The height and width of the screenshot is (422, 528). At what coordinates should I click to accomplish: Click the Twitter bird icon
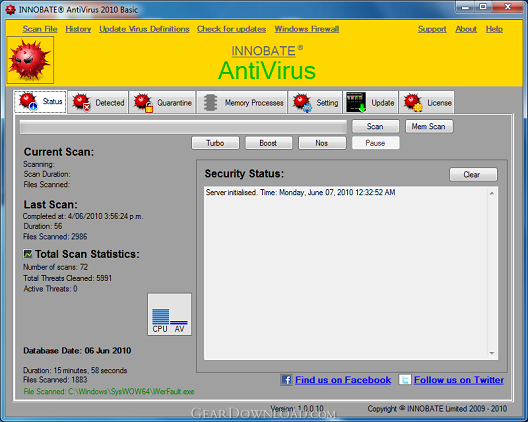(x=405, y=380)
